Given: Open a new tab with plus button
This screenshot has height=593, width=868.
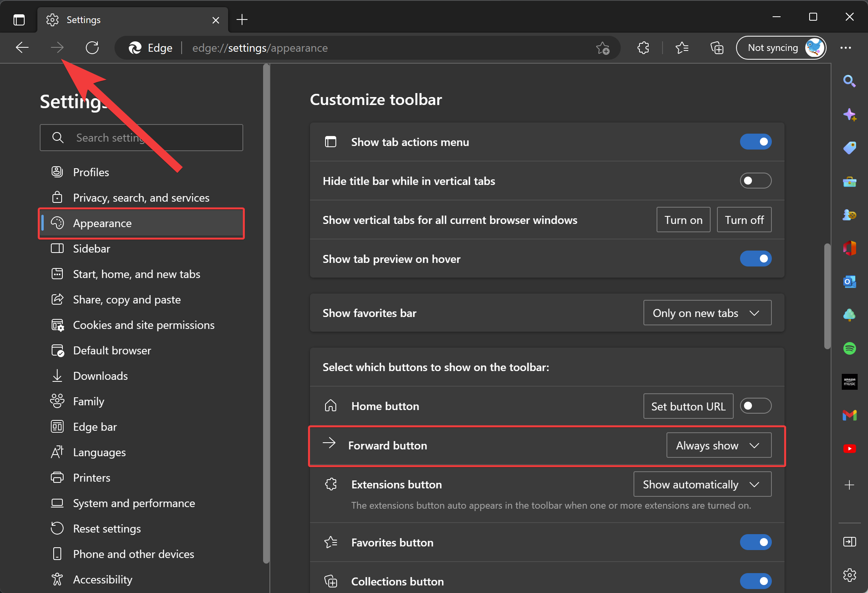Looking at the screenshot, I should (x=242, y=19).
